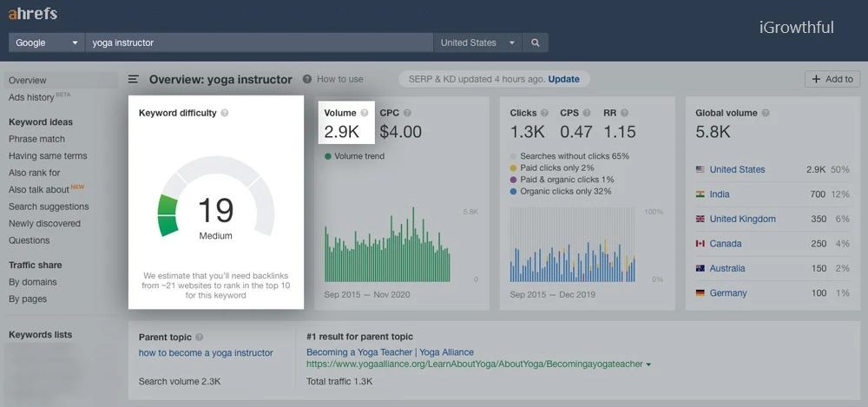The height and width of the screenshot is (407, 868).
Task: Open Newly discovered keywords
Action: (44, 224)
